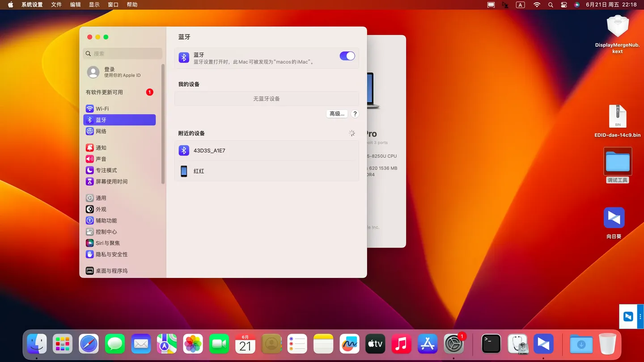Open Wi-Fi settings in the sidebar
The height and width of the screenshot is (362, 644).
click(x=102, y=108)
